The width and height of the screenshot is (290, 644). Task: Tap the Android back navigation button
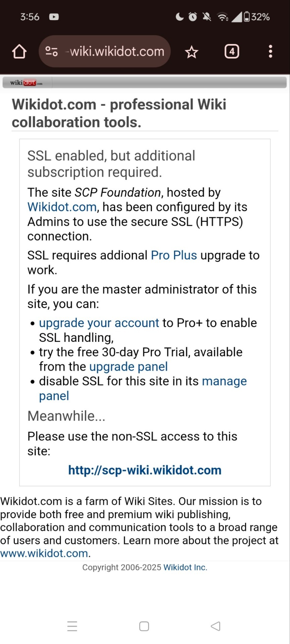tap(215, 626)
